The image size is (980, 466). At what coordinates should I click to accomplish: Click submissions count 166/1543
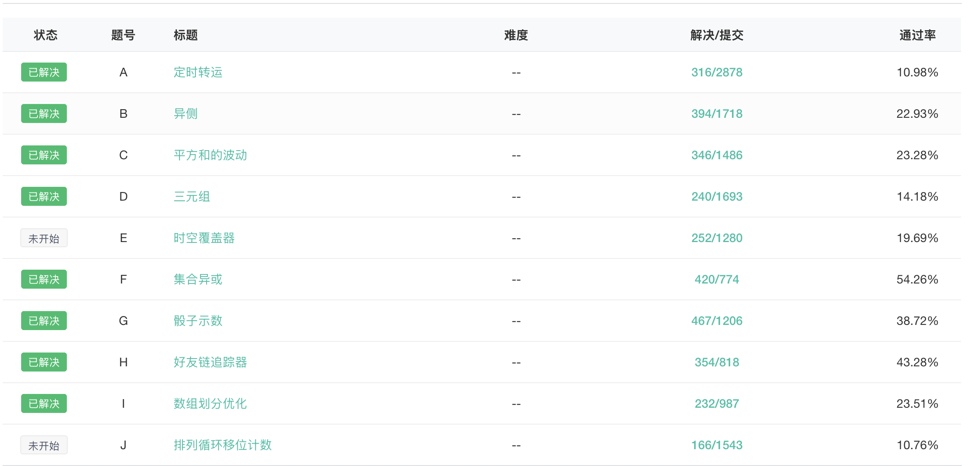[717, 445]
